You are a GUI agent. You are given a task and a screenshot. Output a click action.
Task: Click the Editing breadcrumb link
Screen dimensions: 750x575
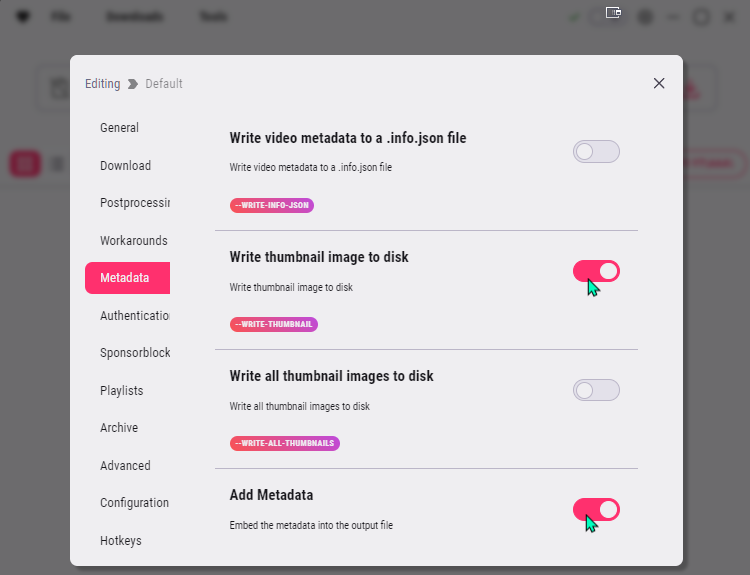(x=102, y=84)
